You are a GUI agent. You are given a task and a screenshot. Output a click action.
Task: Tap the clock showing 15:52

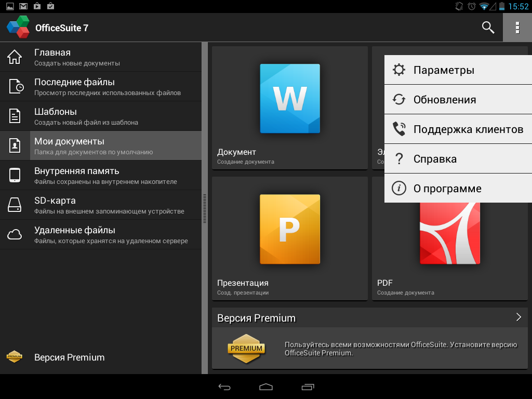point(518,6)
